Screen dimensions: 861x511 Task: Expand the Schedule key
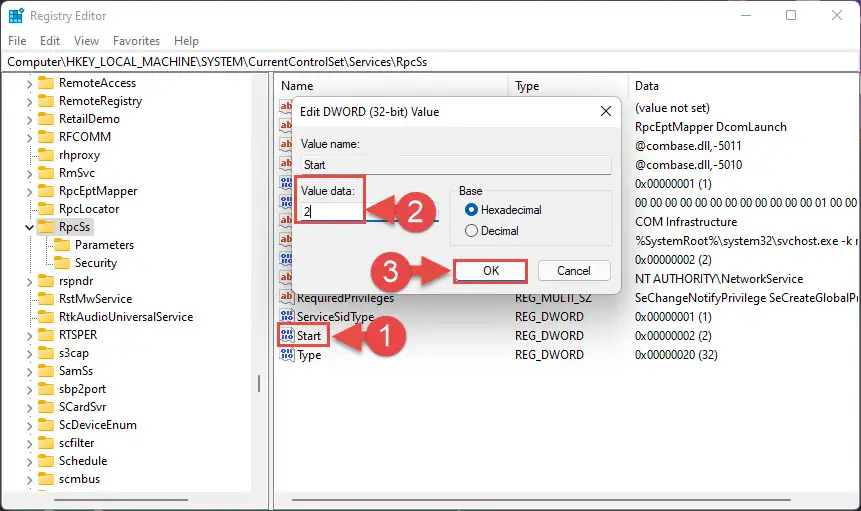(x=29, y=462)
